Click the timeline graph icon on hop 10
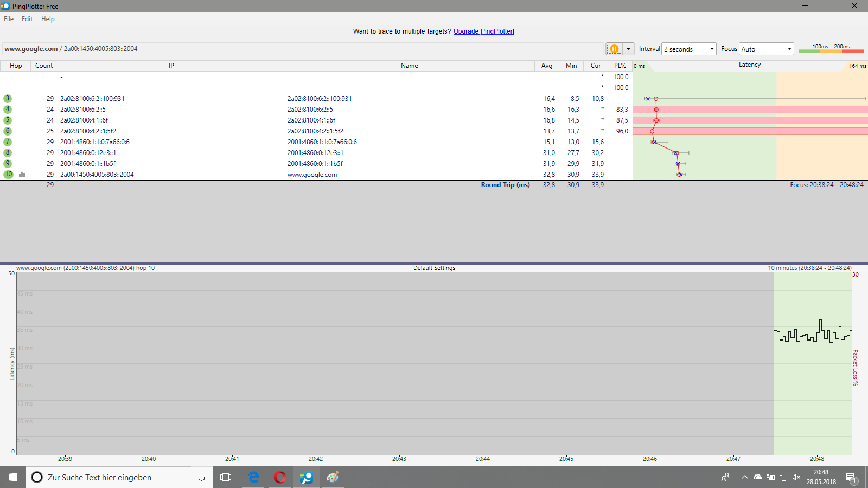868x488 pixels. pos(22,175)
